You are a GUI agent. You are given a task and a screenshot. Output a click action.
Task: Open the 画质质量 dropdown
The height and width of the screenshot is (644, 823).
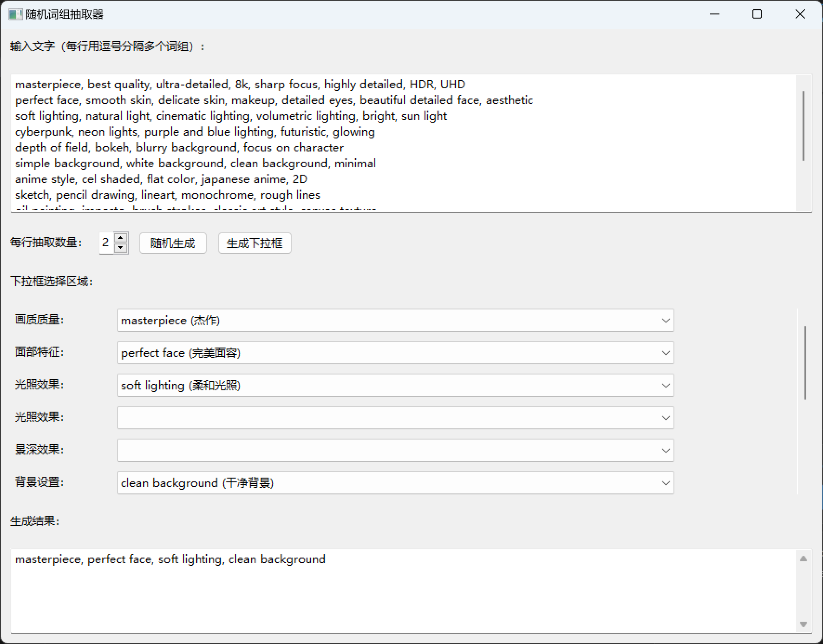tap(395, 320)
